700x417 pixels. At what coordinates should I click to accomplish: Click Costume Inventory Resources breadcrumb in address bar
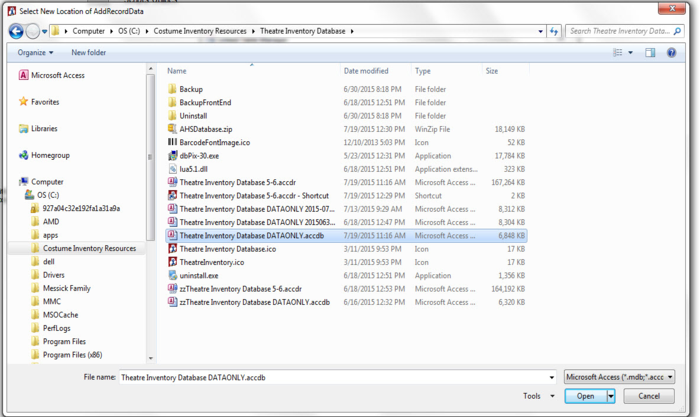[200, 31]
